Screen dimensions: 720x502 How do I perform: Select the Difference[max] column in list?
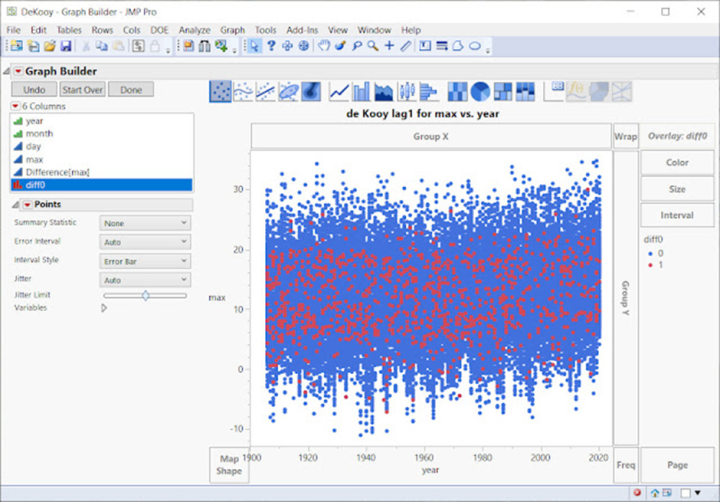tap(58, 172)
